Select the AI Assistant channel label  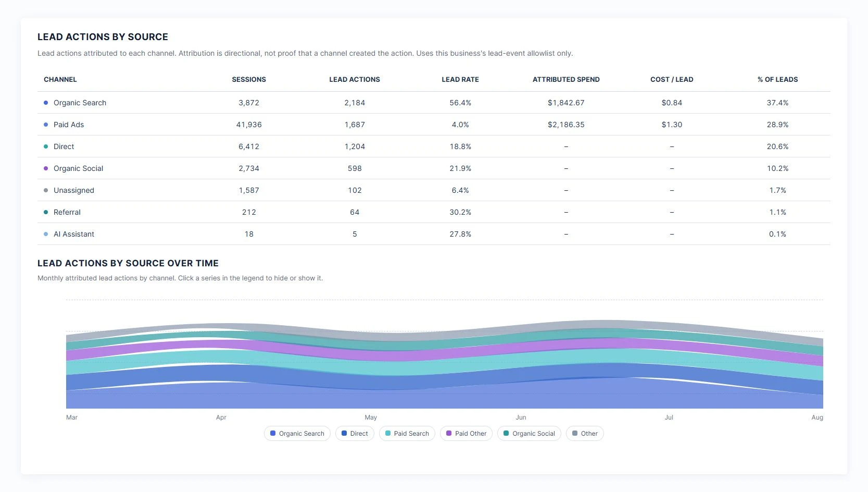(74, 234)
